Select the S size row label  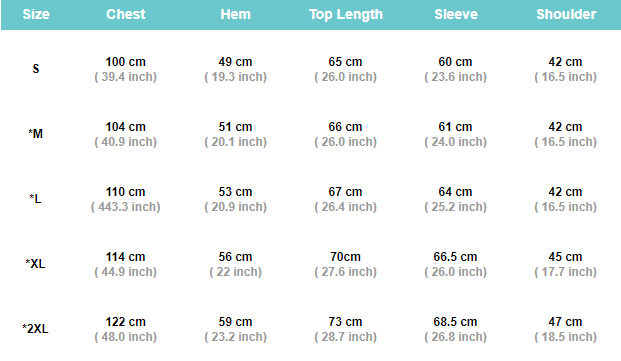[x=36, y=69]
